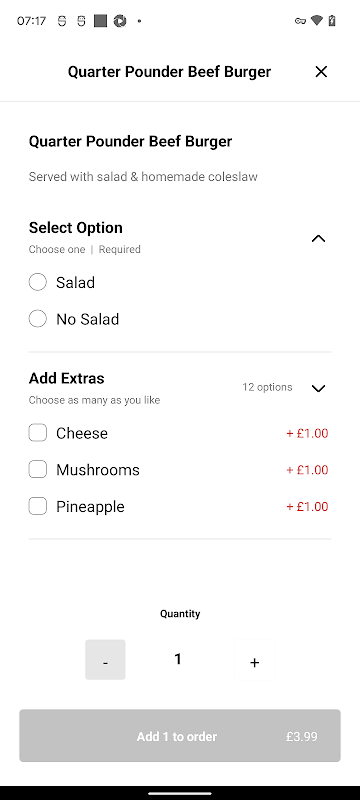The image size is (360, 800).
Task: Tap the circular app notification icon
Action: click(x=120, y=21)
